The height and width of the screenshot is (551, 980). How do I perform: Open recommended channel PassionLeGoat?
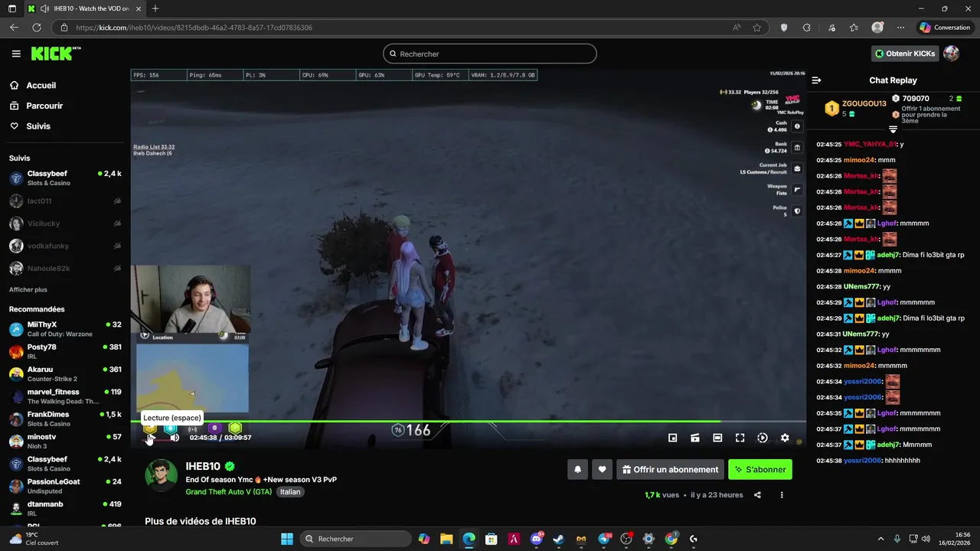[65, 486]
